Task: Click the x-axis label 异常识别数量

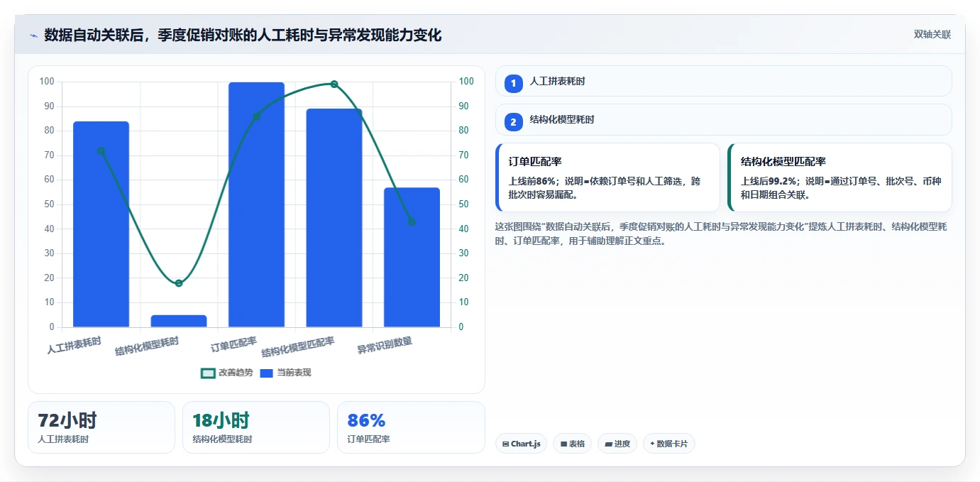Action: 385,346
